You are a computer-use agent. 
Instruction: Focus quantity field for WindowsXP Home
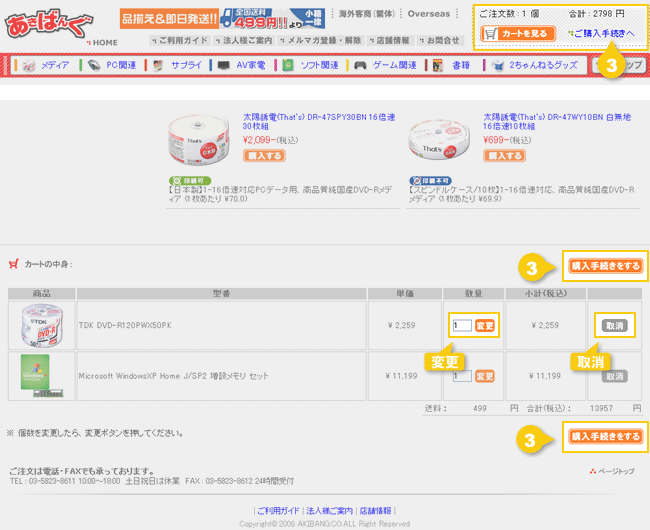pos(462,376)
